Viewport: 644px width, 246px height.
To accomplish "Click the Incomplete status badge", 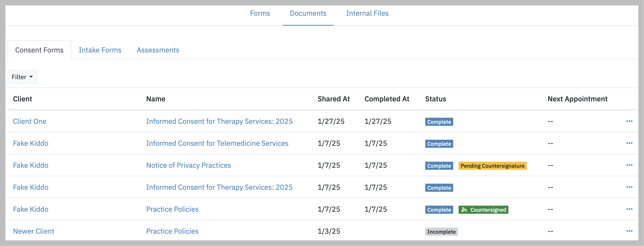I will coord(441,232).
